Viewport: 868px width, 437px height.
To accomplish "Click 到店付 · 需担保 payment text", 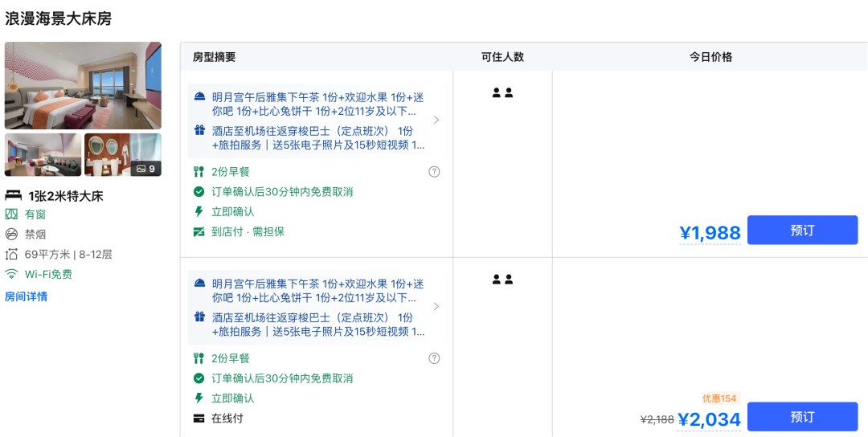I will 248,232.
